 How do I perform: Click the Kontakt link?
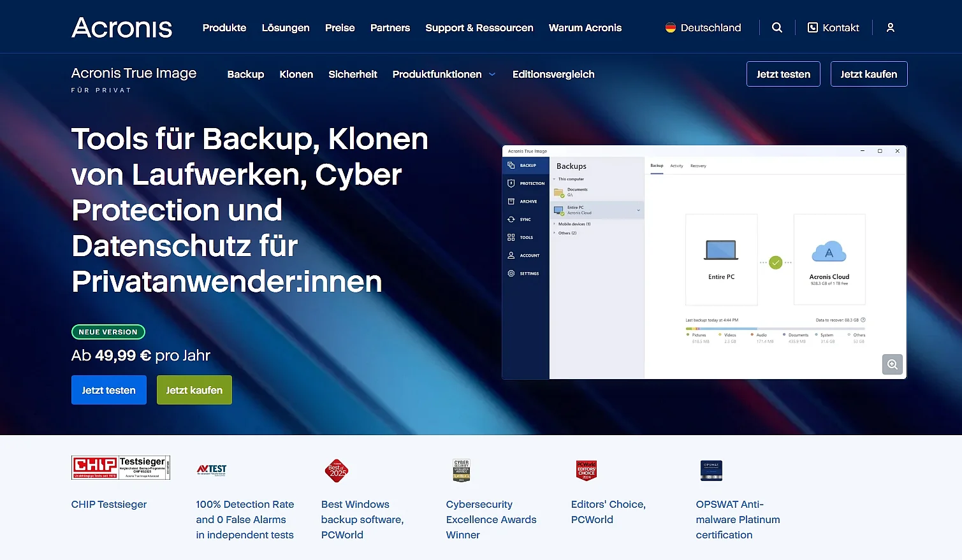[x=833, y=27]
